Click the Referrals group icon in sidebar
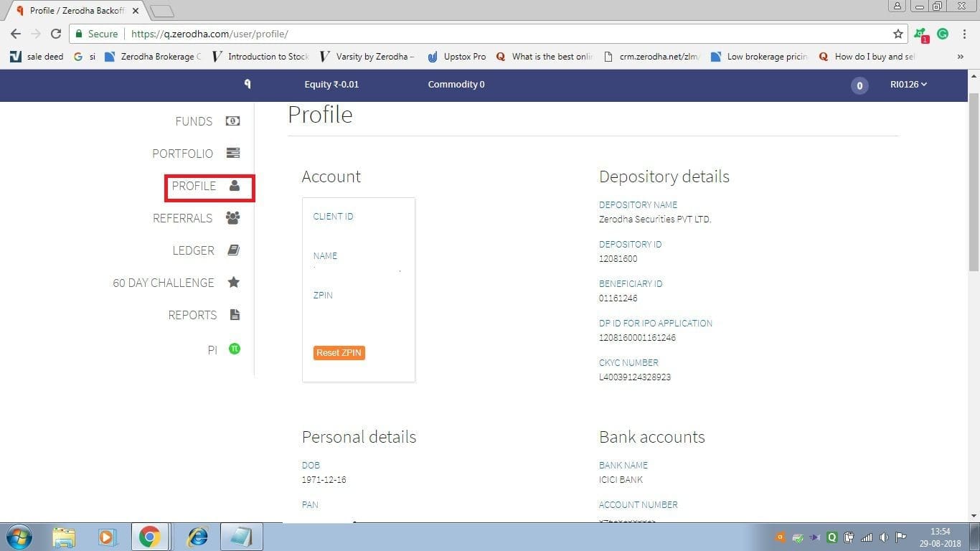 232,218
